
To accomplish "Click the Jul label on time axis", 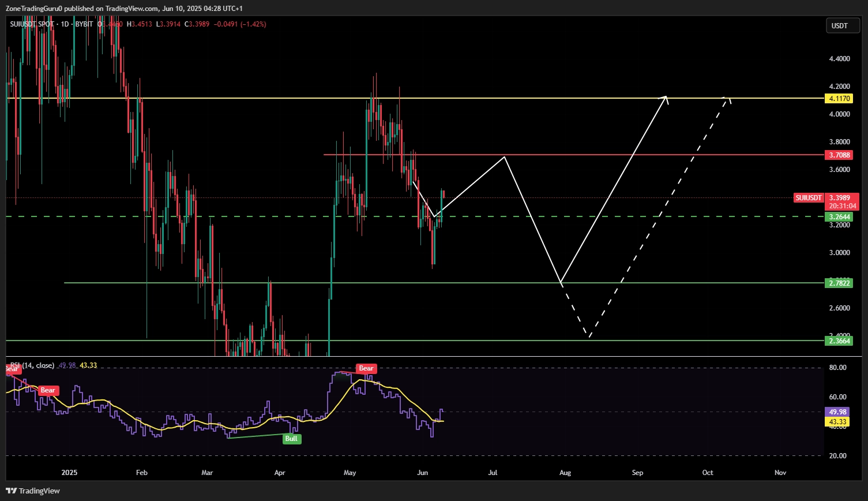I will coord(493,473).
